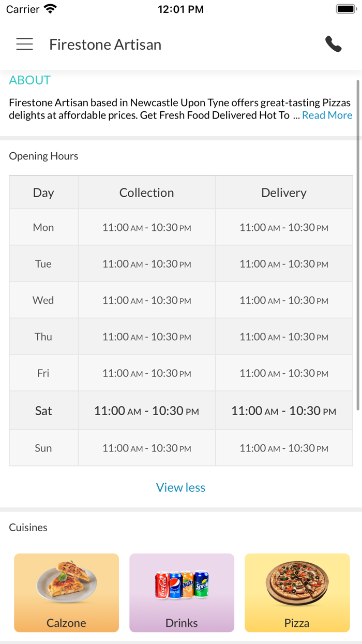362x644 pixels.
Task: Tap the phone call icon
Action: coord(334,45)
